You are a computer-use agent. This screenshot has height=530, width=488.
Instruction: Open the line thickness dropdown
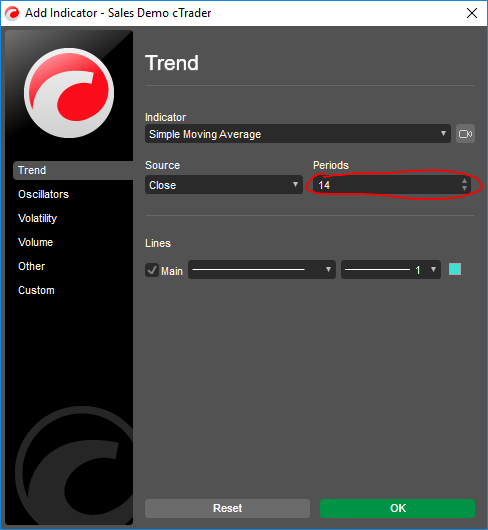pyautogui.click(x=391, y=270)
